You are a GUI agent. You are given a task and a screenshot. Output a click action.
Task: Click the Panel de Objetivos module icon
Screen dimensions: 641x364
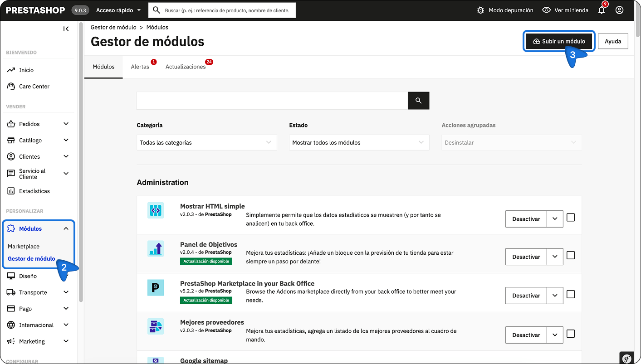pos(156,248)
